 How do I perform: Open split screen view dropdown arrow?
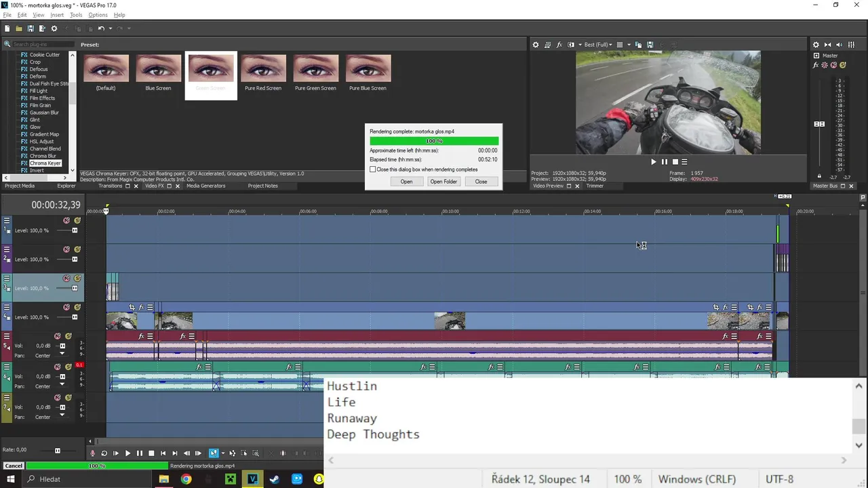[x=580, y=45]
